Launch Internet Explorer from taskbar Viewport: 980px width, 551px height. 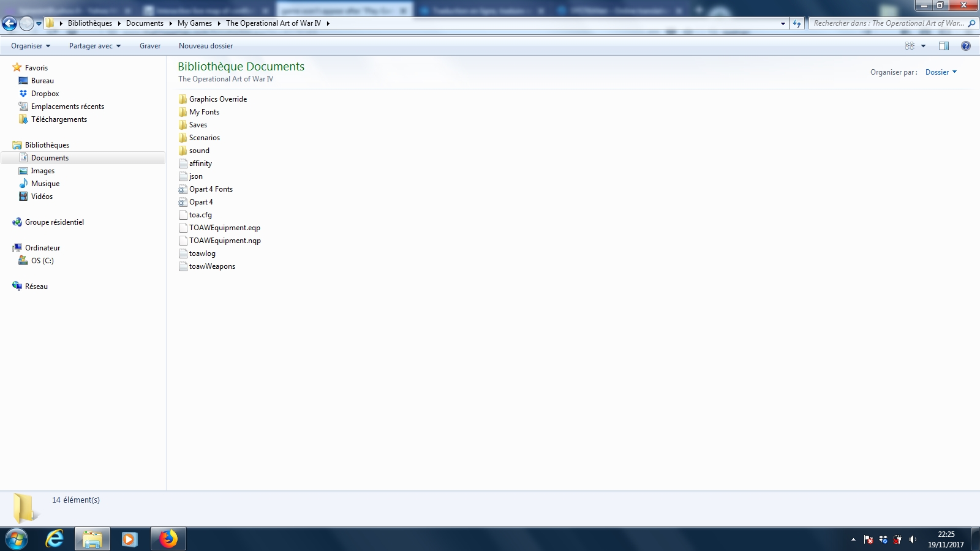pyautogui.click(x=55, y=539)
